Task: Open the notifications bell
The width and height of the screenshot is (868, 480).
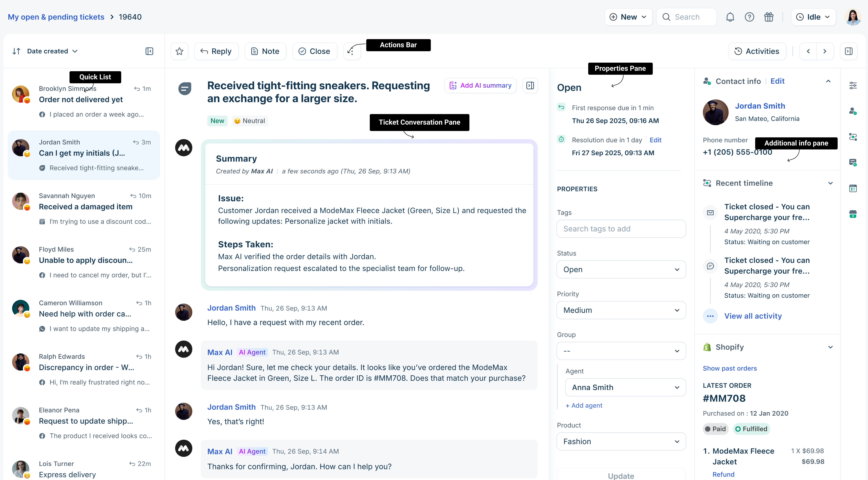Action: [x=730, y=17]
